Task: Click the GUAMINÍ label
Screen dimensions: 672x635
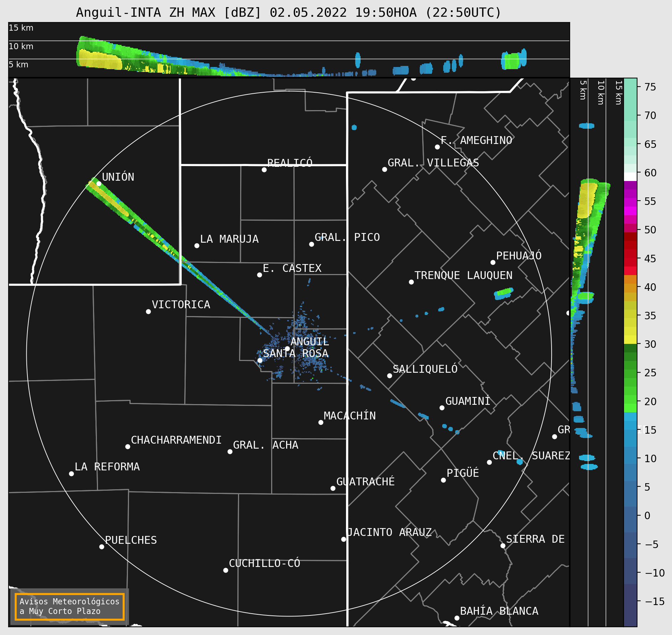Action: coord(468,401)
